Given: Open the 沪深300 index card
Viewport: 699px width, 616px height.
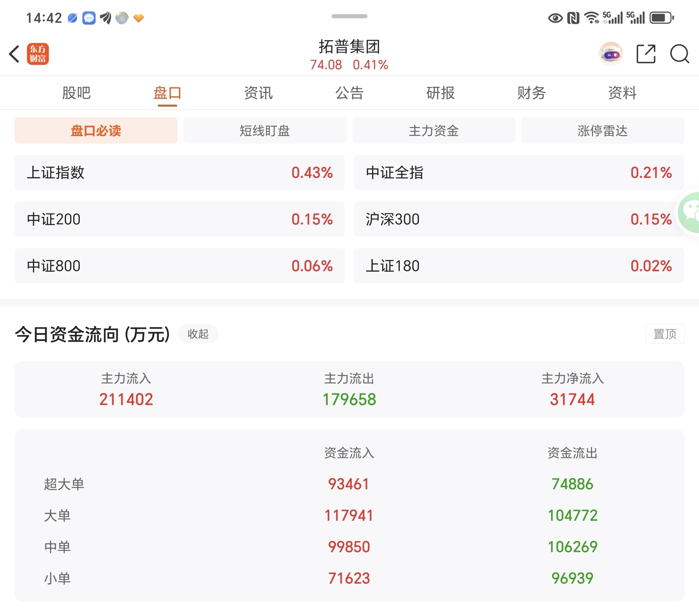Looking at the screenshot, I should tap(518, 219).
